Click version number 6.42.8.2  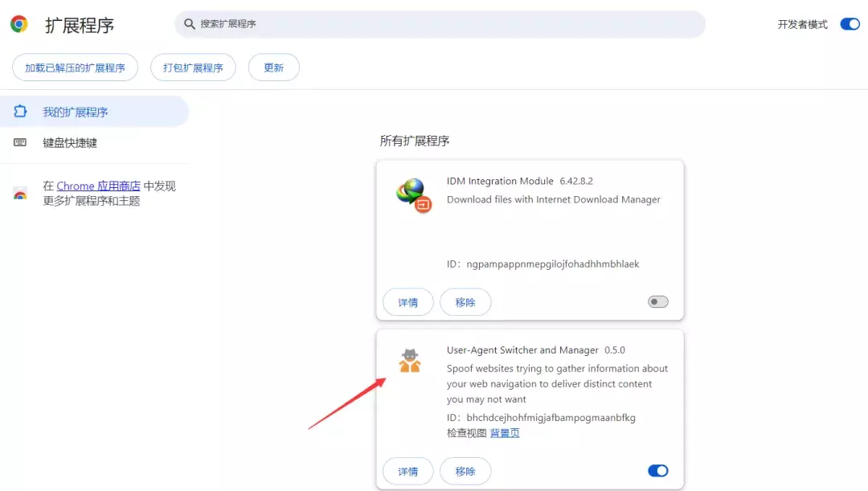pyautogui.click(x=576, y=181)
